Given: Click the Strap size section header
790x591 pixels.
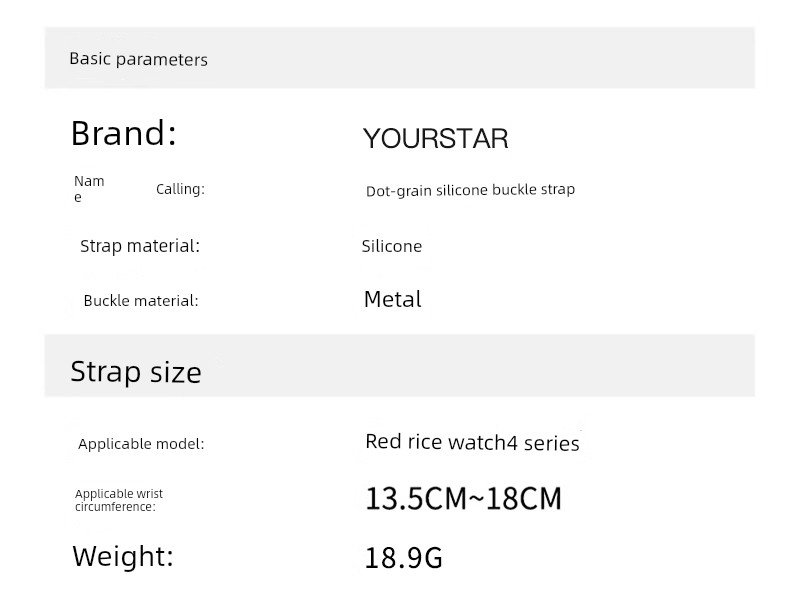Looking at the screenshot, I should click(x=136, y=372).
